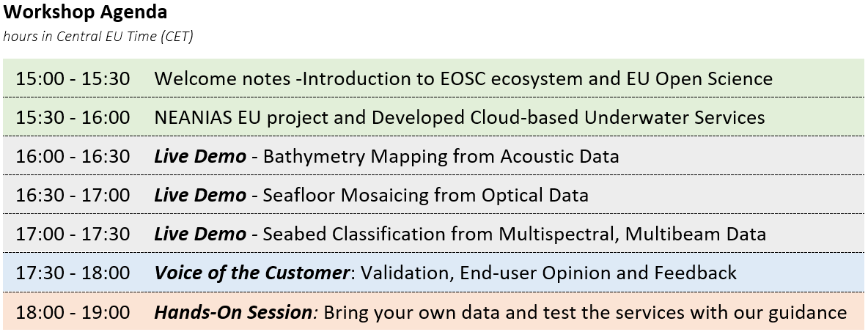The height and width of the screenshot is (332, 868).
Task: Select Live Demo Bathymetry Mapping session
Action: click(x=386, y=156)
